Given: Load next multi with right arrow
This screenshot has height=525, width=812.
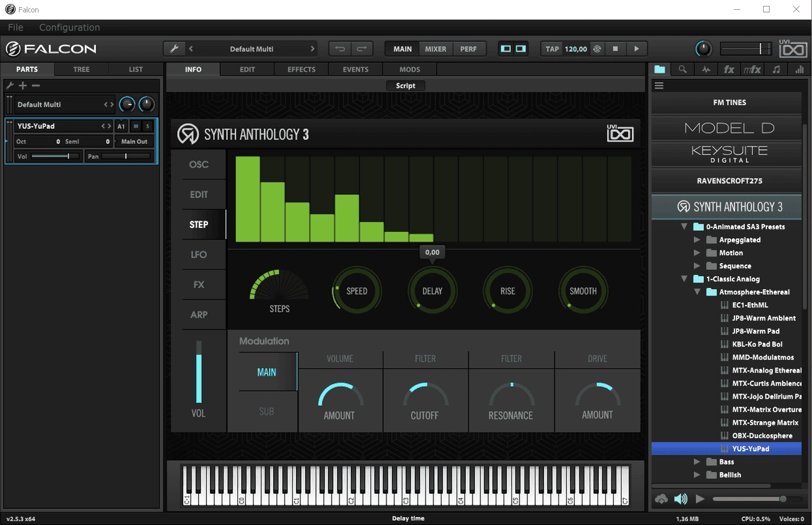Looking at the screenshot, I should pos(312,49).
